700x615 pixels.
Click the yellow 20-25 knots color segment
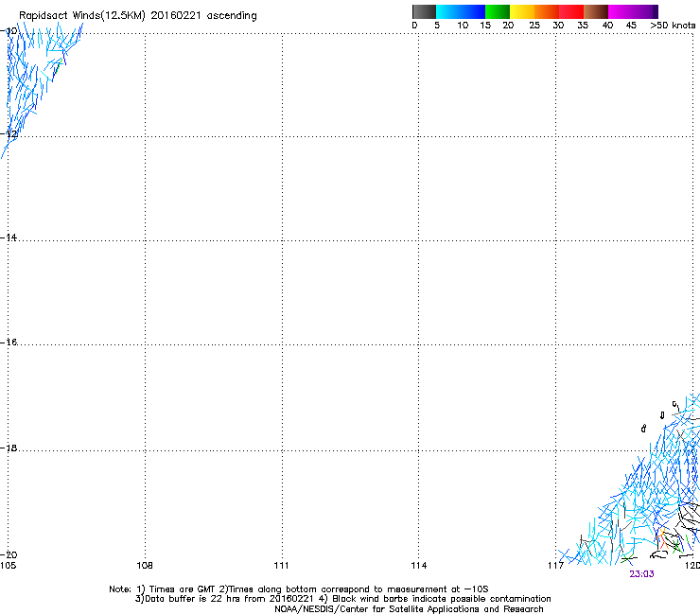522,11
